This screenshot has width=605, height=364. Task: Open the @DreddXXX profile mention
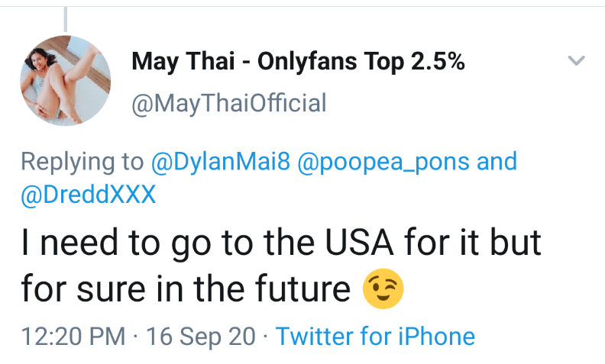(89, 194)
